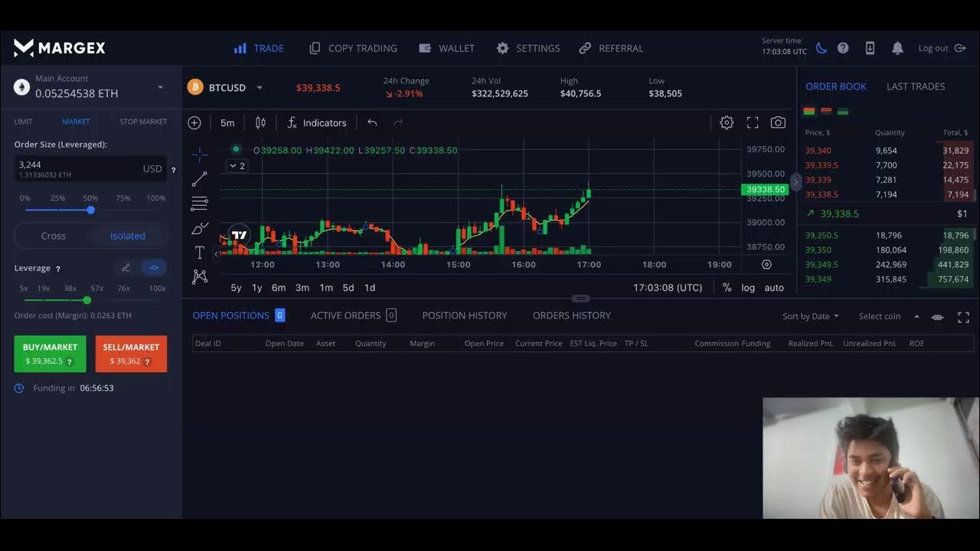
Task: Select the trend line drawing tool
Action: coord(199,179)
